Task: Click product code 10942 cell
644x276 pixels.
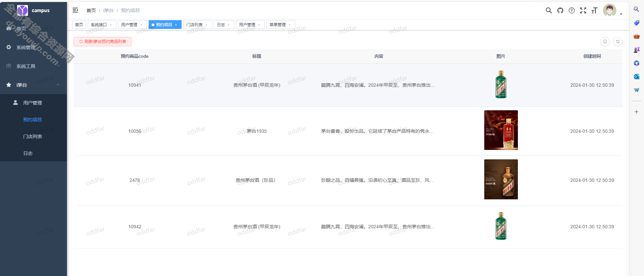Action: (x=135, y=227)
